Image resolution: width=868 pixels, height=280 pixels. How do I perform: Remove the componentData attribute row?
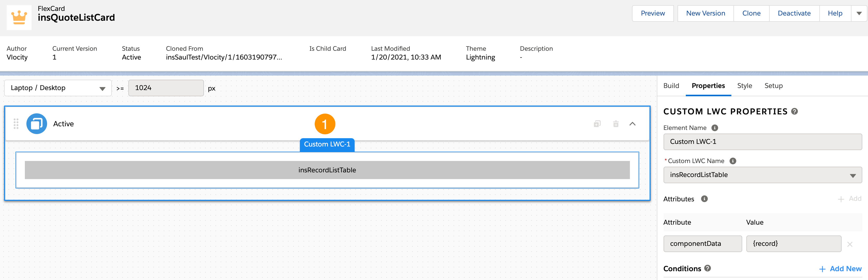(850, 244)
